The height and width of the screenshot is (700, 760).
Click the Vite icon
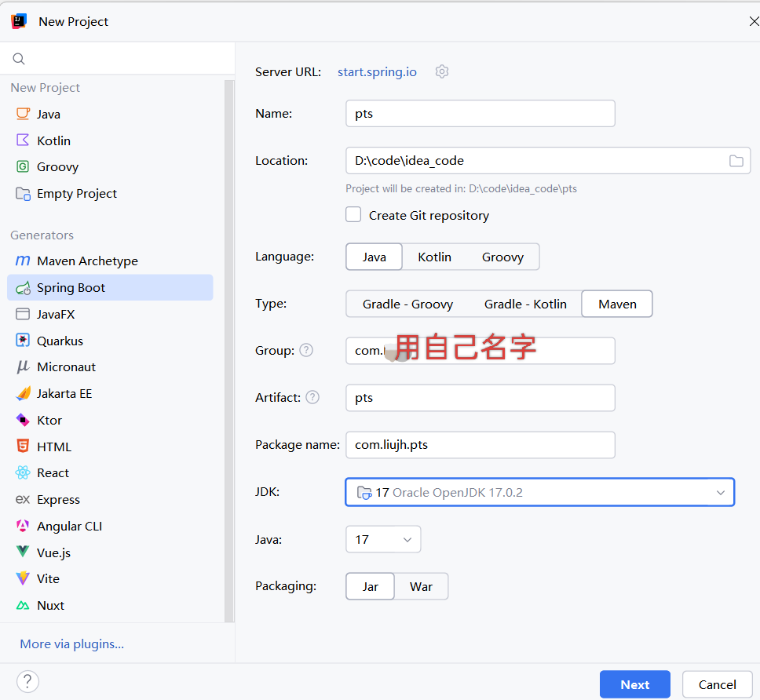pyautogui.click(x=23, y=578)
